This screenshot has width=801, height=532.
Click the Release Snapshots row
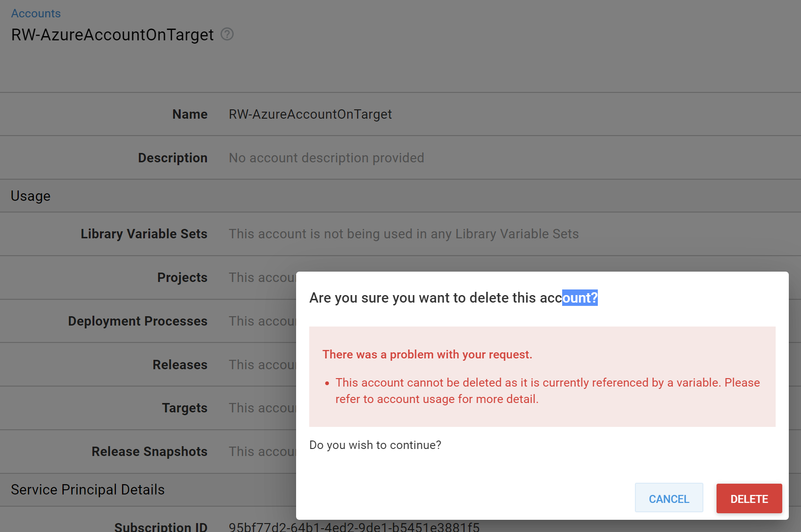(x=149, y=451)
